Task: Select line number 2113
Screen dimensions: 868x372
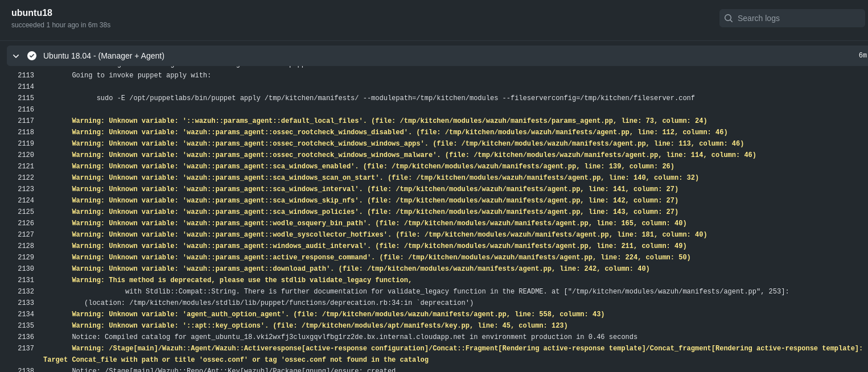Action: [x=26, y=76]
